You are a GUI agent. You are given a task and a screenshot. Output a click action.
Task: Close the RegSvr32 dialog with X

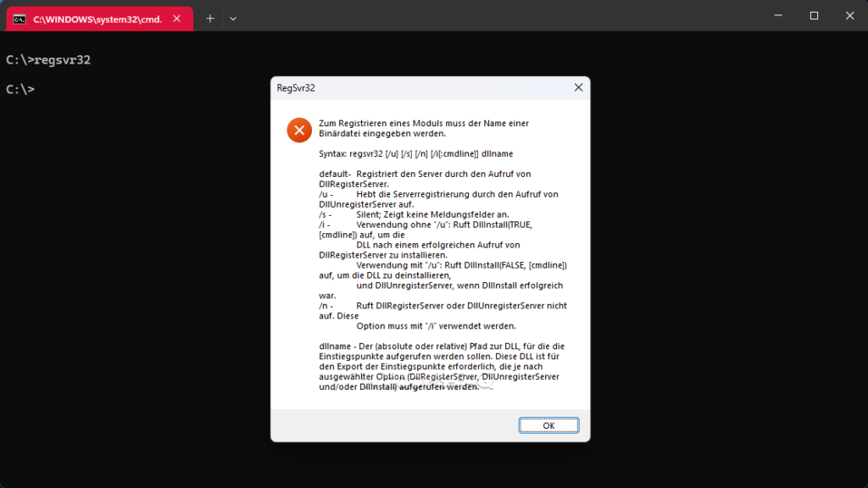pyautogui.click(x=578, y=87)
